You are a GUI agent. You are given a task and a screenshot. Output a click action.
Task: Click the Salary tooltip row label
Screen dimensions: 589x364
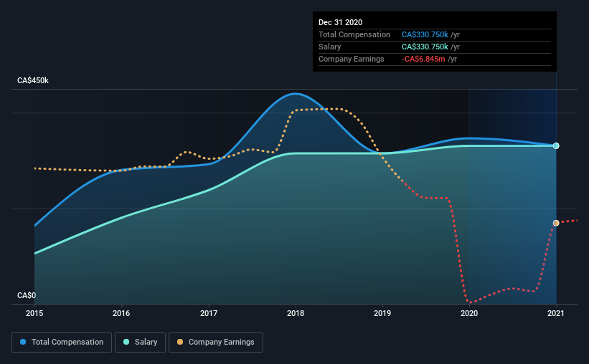click(x=330, y=47)
